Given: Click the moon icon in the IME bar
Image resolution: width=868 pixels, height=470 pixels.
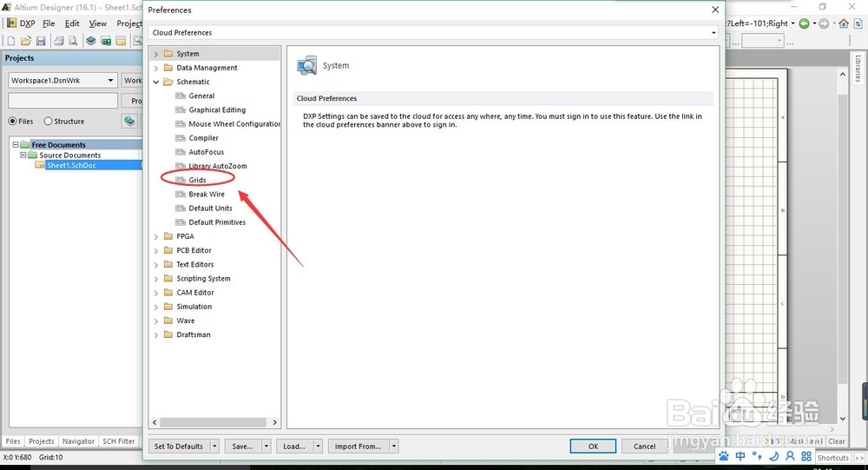Looking at the screenshot, I should 773,456.
